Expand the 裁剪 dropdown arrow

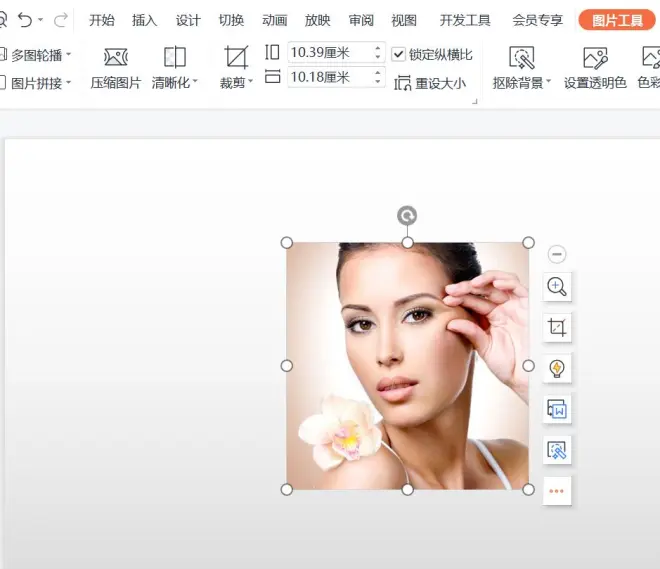(x=250, y=81)
